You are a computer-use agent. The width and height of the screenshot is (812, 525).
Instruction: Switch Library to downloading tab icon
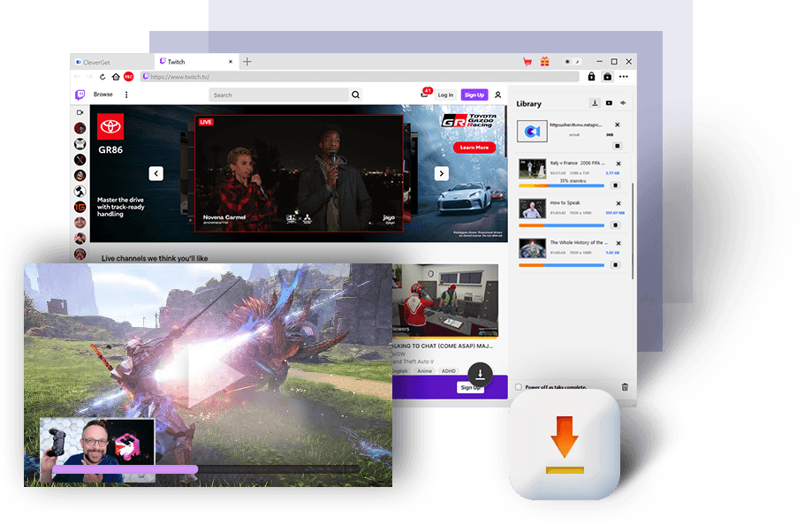pos(595,103)
